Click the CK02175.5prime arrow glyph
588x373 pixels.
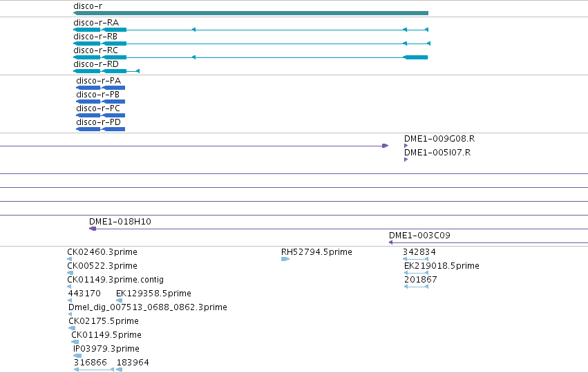coord(72,328)
